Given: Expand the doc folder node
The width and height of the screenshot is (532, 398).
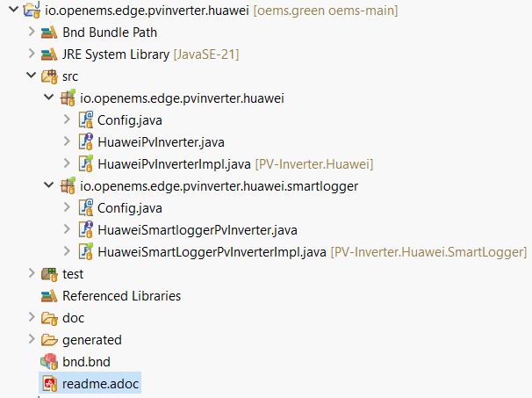Looking at the screenshot, I should click(x=32, y=317).
